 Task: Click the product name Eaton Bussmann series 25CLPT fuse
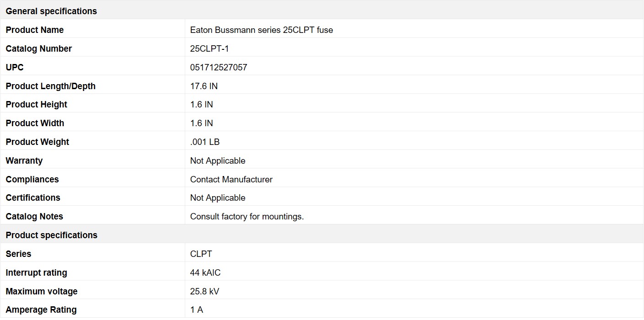pyautogui.click(x=261, y=30)
